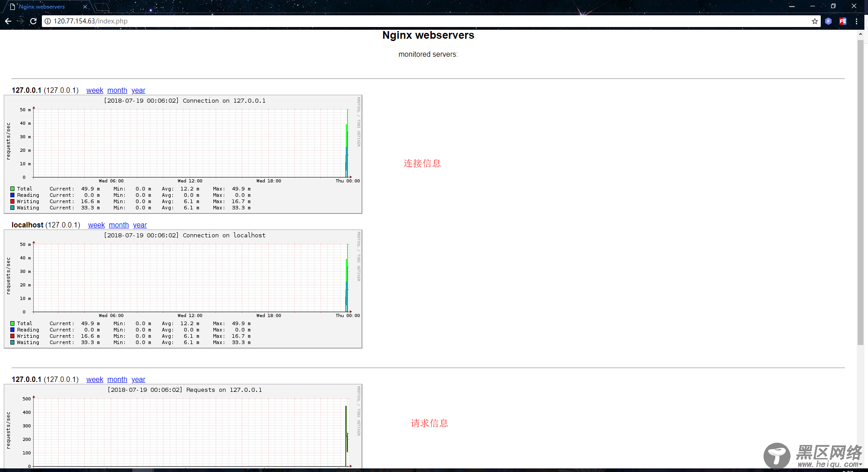Open year view for localhost
Viewport: 868px width, 472px height.
click(140, 225)
